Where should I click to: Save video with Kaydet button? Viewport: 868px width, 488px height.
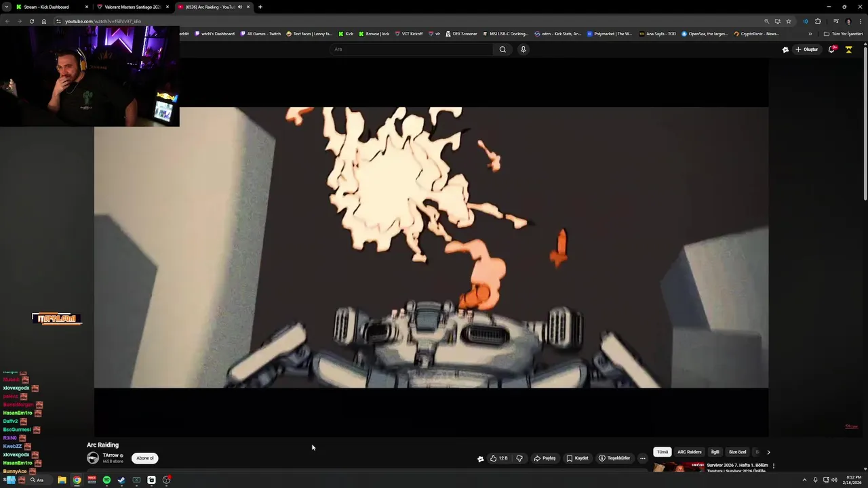577,458
